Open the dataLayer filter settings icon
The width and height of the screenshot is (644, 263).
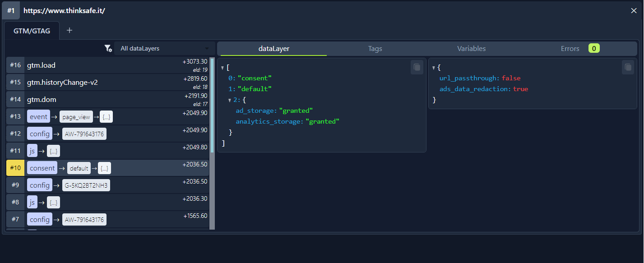tap(108, 48)
